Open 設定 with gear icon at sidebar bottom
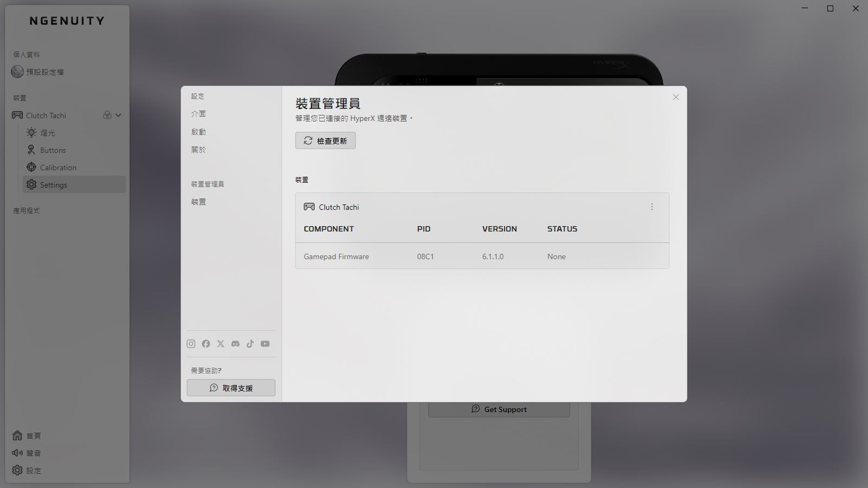868x488 pixels. (x=27, y=471)
